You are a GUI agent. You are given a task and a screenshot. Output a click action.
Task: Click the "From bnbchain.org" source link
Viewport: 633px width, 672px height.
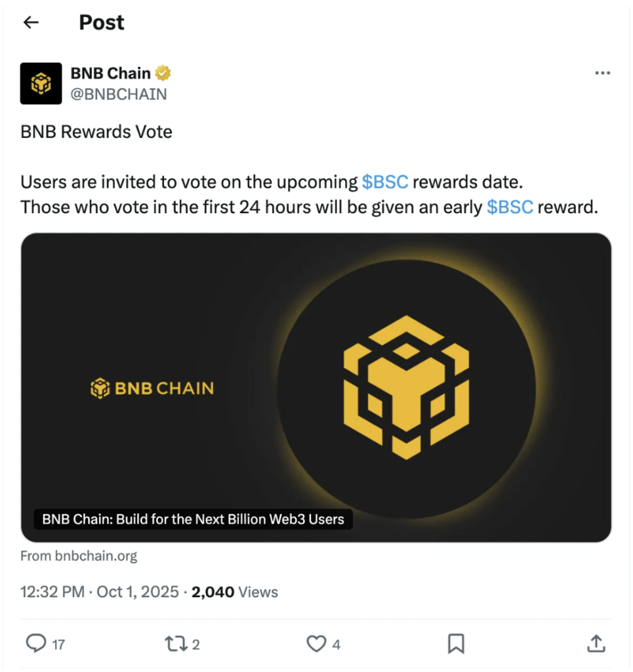pos(79,556)
